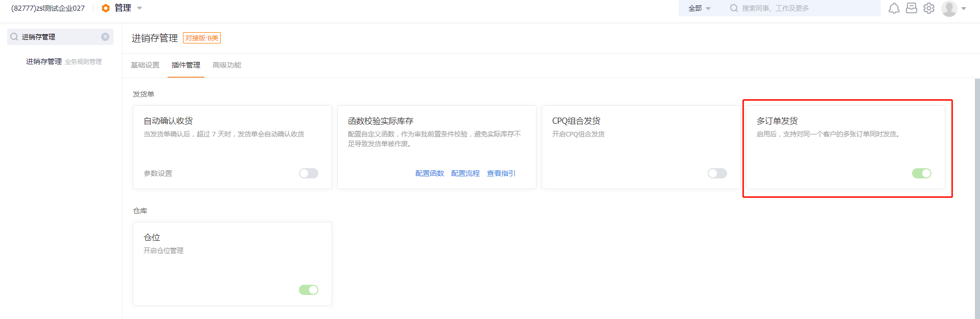
Task: Disable 仓位 switch
Action: coord(309,290)
